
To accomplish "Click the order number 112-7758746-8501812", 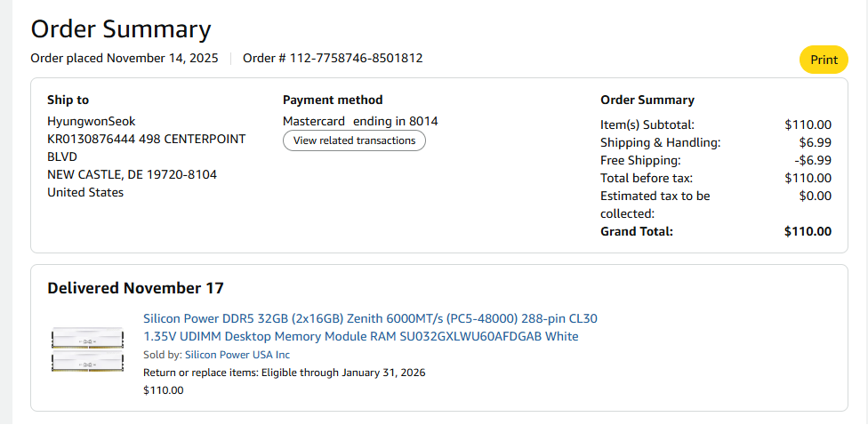I will pos(333,59).
